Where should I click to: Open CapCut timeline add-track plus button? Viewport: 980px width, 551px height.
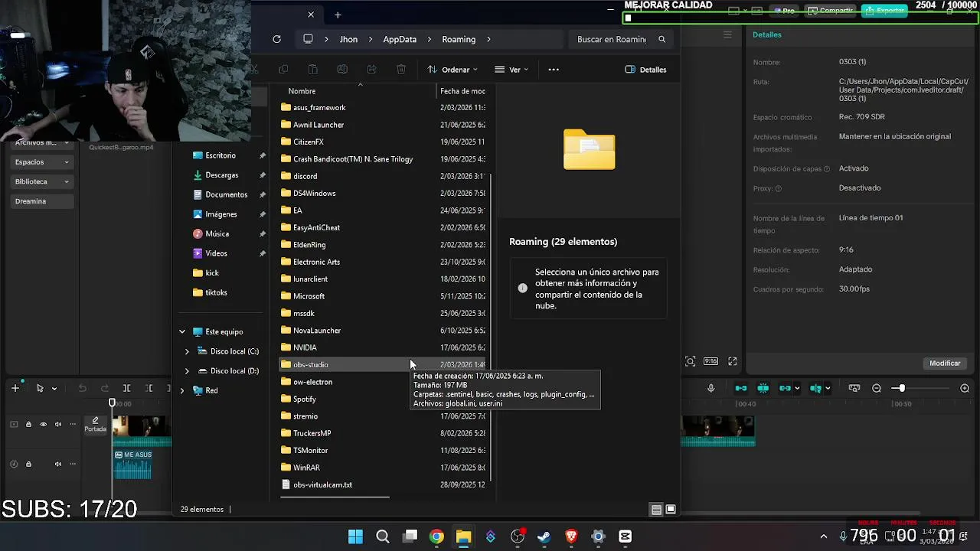pos(15,388)
